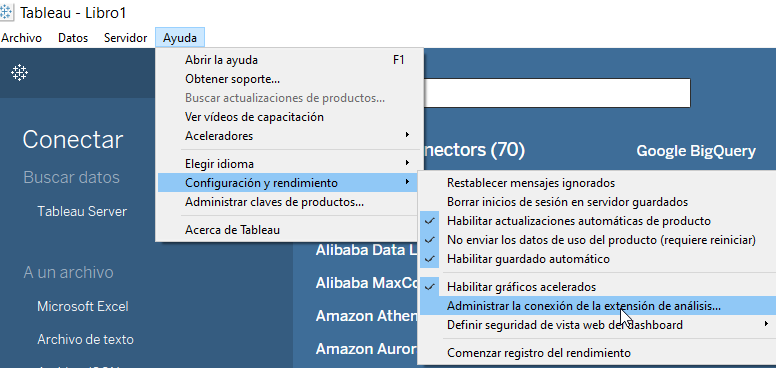Open the Datos menu
This screenshot has height=368, width=776.
coord(73,38)
